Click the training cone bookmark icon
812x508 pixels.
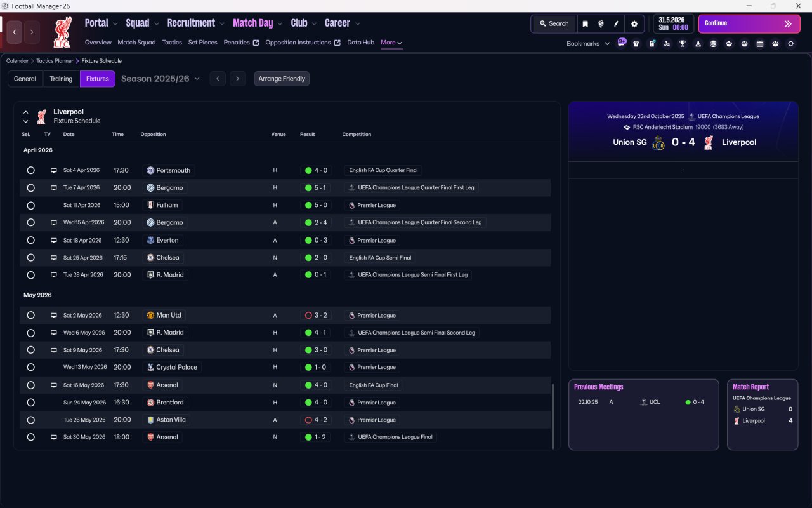point(698,44)
